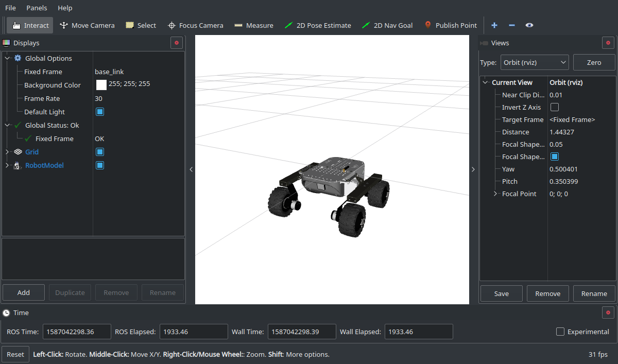This screenshot has width=618, height=364.
Task: Open the view Type dropdown
Action: click(535, 62)
